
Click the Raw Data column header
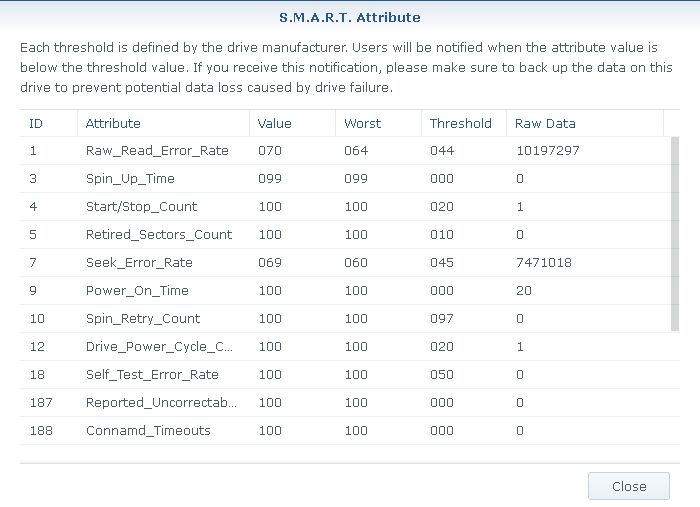[585, 123]
